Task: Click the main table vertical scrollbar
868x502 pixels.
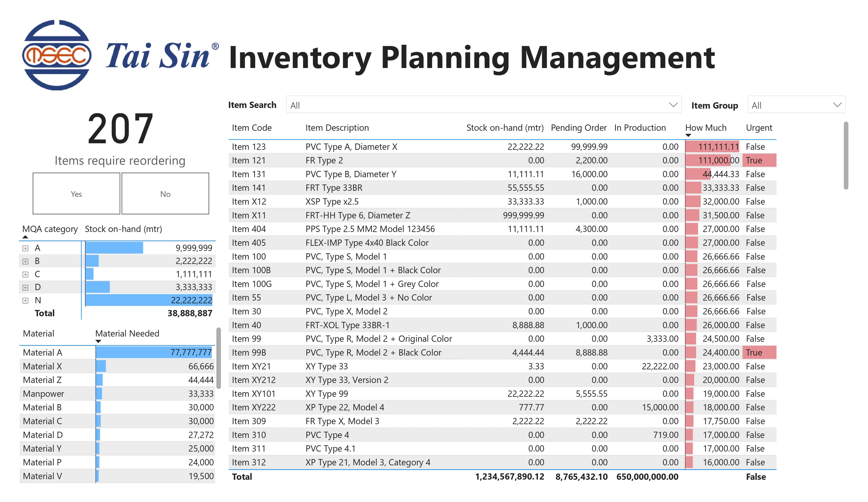Action: (x=846, y=155)
